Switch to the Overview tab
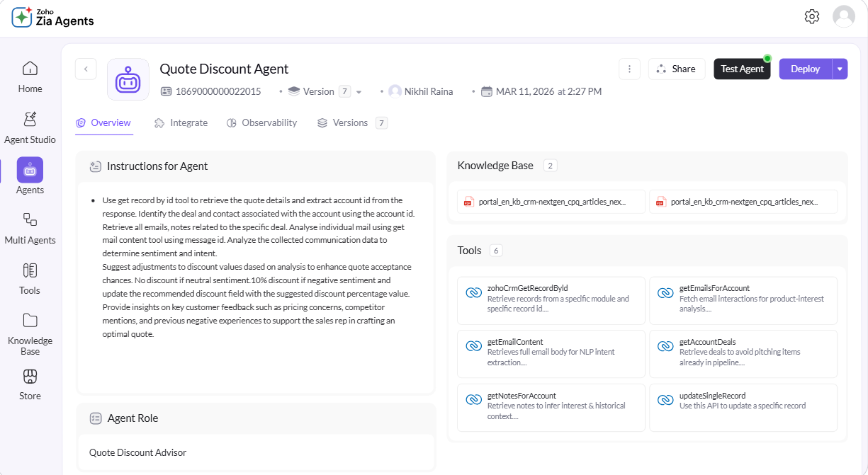Viewport: 868px width, 475px height. 103,122
